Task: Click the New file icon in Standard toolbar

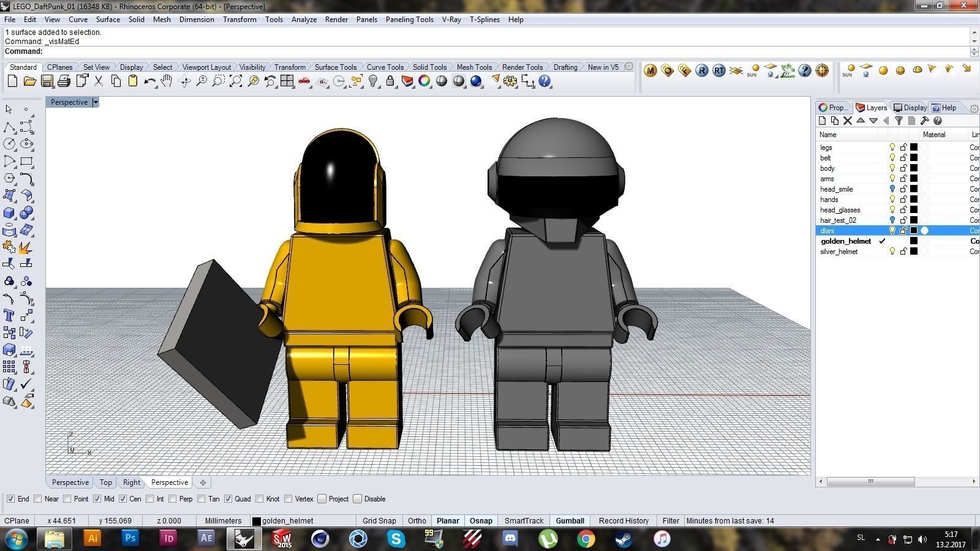Action: coord(12,81)
